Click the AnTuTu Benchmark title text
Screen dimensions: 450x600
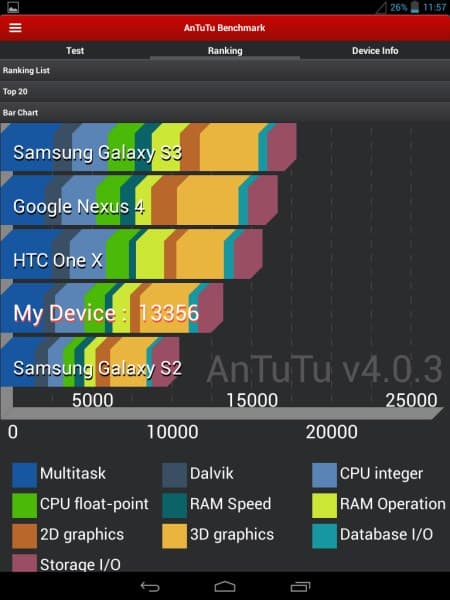click(225, 28)
